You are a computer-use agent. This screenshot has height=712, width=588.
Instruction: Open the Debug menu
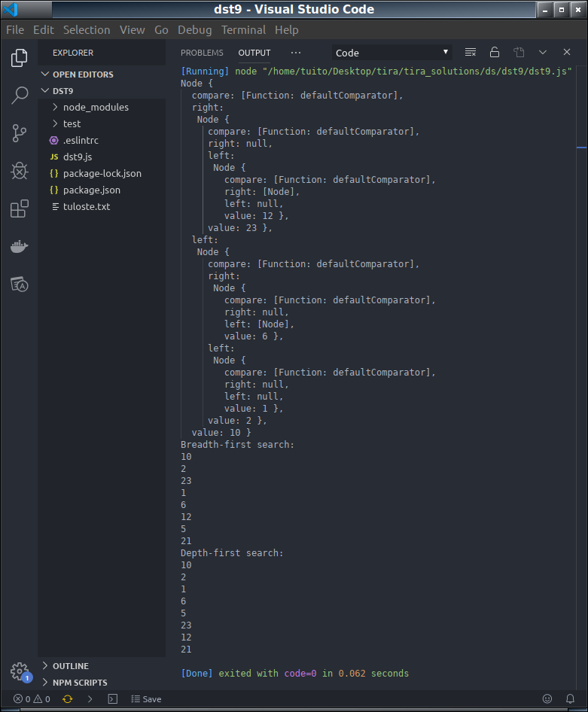[x=194, y=30]
